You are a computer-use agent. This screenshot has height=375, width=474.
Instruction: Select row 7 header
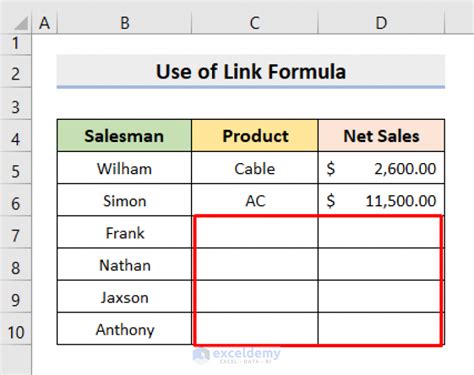16,232
